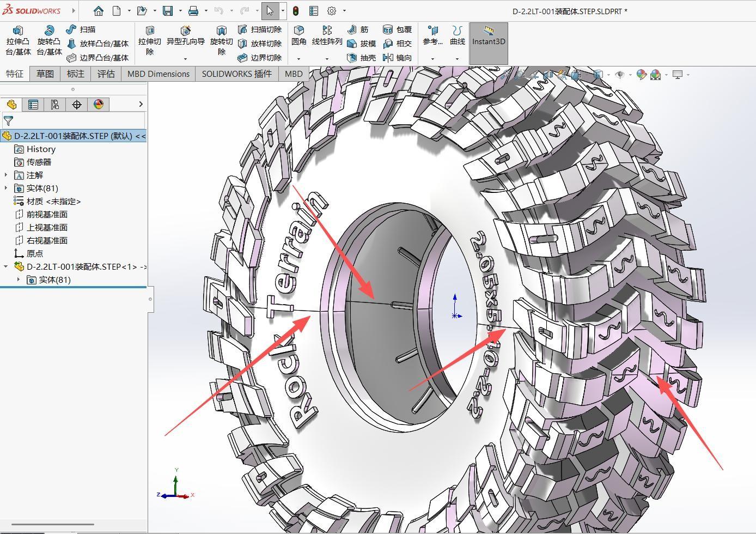Open 参考 reference geometry tool
The height and width of the screenshot is (534, 756).
tap(432, 35)
